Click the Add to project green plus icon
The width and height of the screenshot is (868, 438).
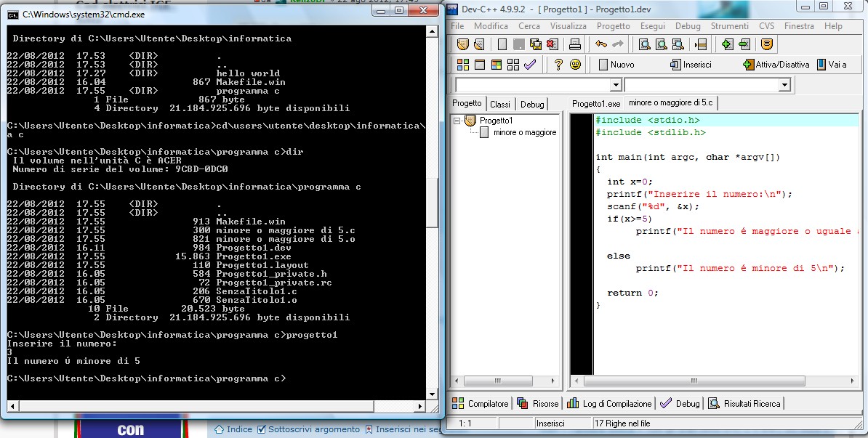(727, 45)
